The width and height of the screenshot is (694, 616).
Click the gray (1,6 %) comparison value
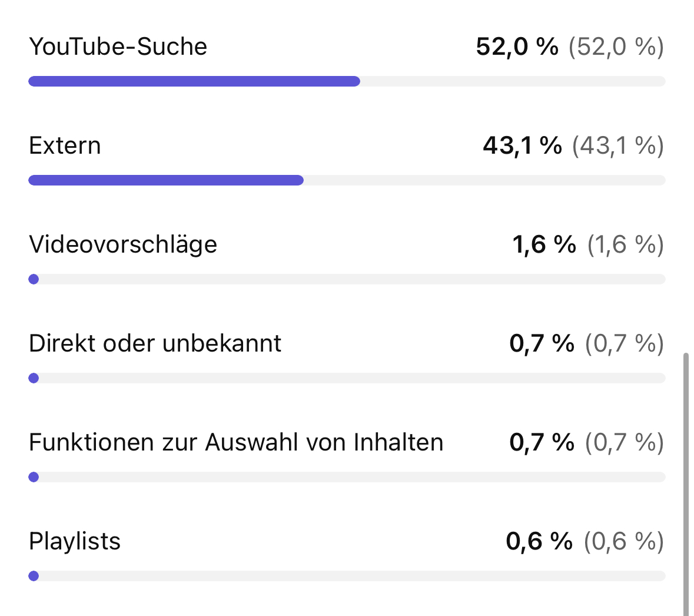[x=625, y=244]
